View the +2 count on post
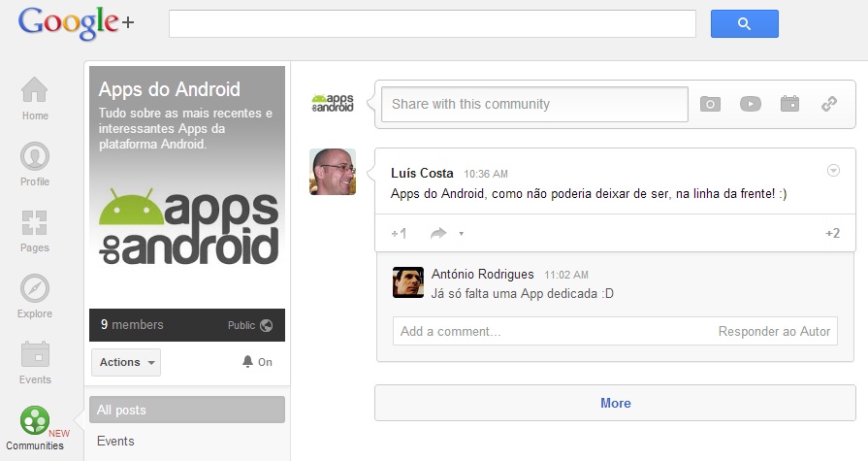 [x=832, y=233]
